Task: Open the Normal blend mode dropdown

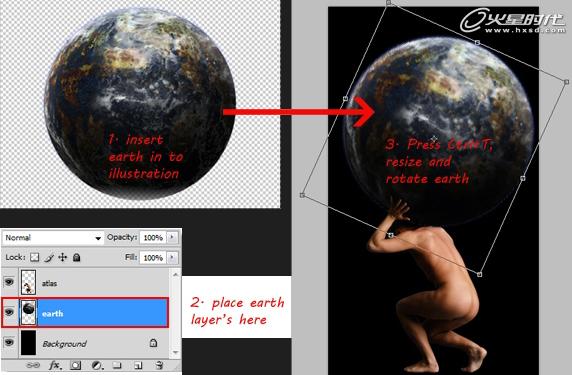Action: (x=53, y=238)
